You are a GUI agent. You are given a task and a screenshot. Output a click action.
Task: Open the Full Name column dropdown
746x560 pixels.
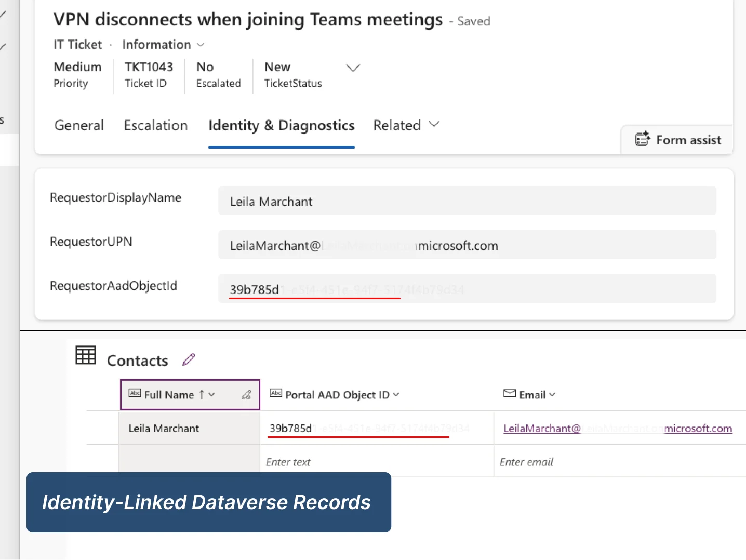pos(212,395)
